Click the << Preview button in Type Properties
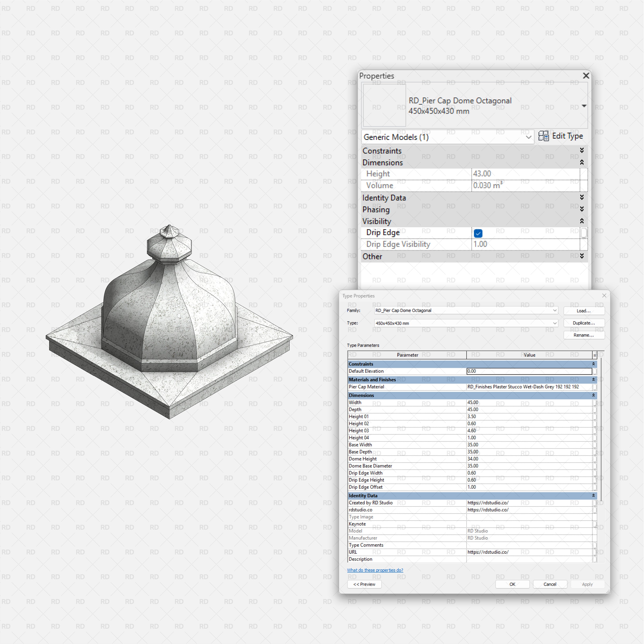The image size is (644, 644). [x=364, y=584]
